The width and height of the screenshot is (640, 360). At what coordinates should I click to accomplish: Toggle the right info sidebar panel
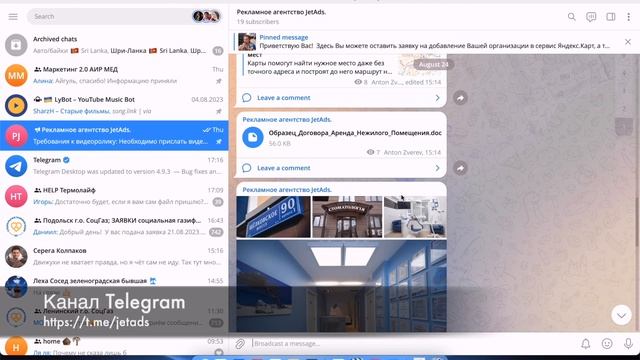point(611,17)
